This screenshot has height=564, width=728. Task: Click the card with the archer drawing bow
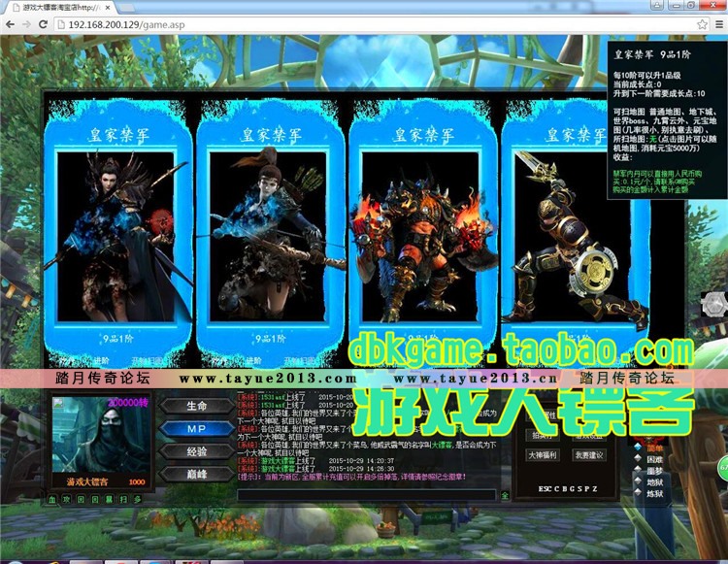[269, 234]
